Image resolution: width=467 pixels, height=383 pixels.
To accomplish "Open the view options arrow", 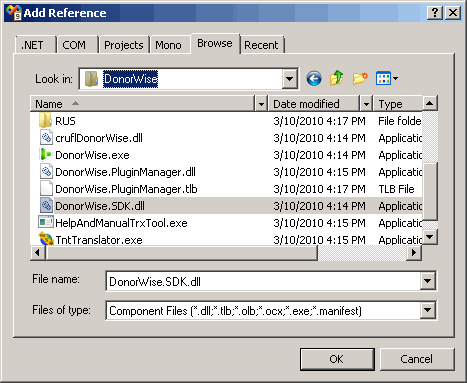I will [395, 79].
